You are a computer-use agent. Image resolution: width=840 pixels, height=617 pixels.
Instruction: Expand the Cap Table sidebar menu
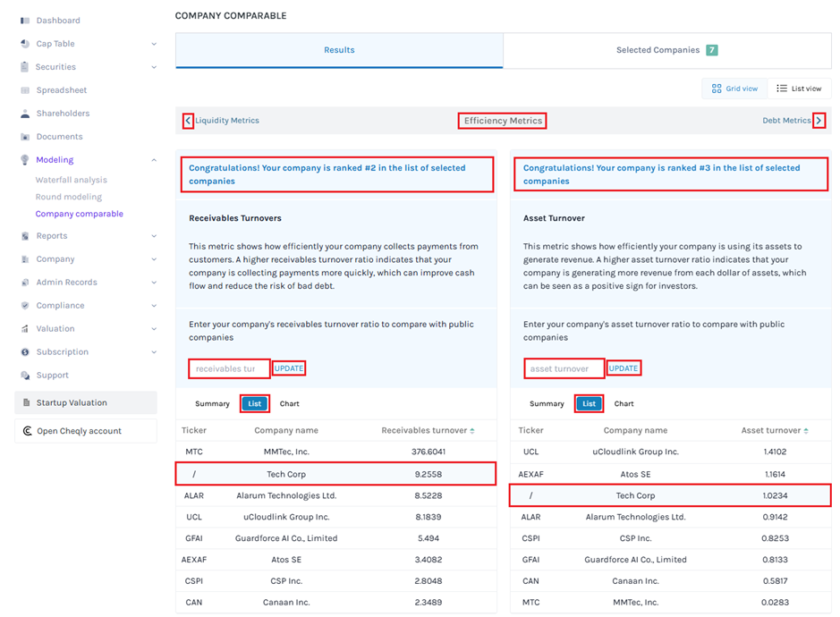tap(153, 44)
